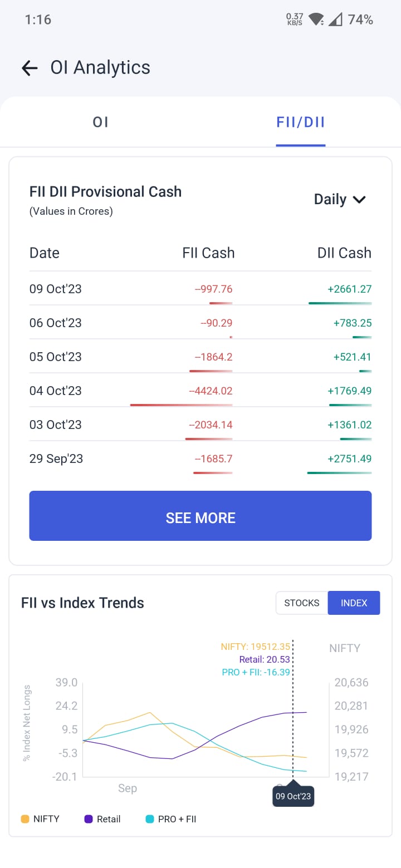Switch chart to STOCKS view
This screenshot has height=868, width=401.
click(302, 603)
